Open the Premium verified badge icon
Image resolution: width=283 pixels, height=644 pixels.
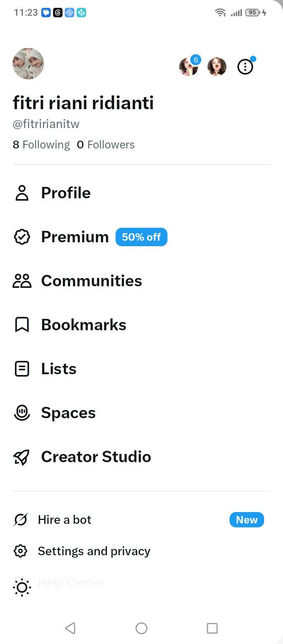click(x=22, y=237)
